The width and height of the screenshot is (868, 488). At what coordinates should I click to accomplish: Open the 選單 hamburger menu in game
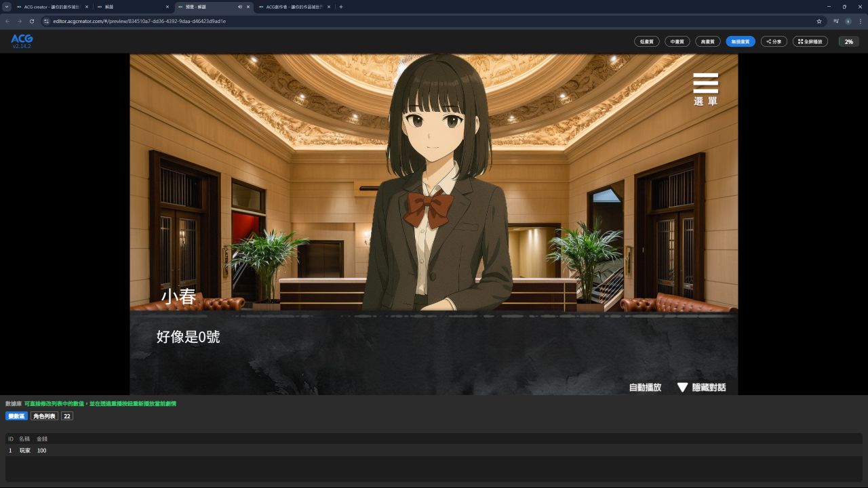pyautogui.click(x=705, y=89)
